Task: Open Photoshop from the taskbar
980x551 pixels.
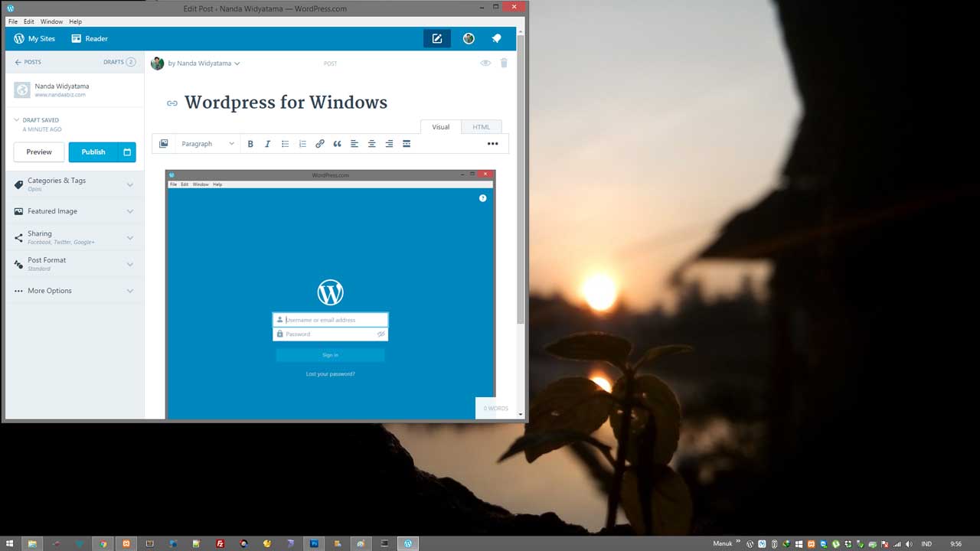Action: point(314,543)
